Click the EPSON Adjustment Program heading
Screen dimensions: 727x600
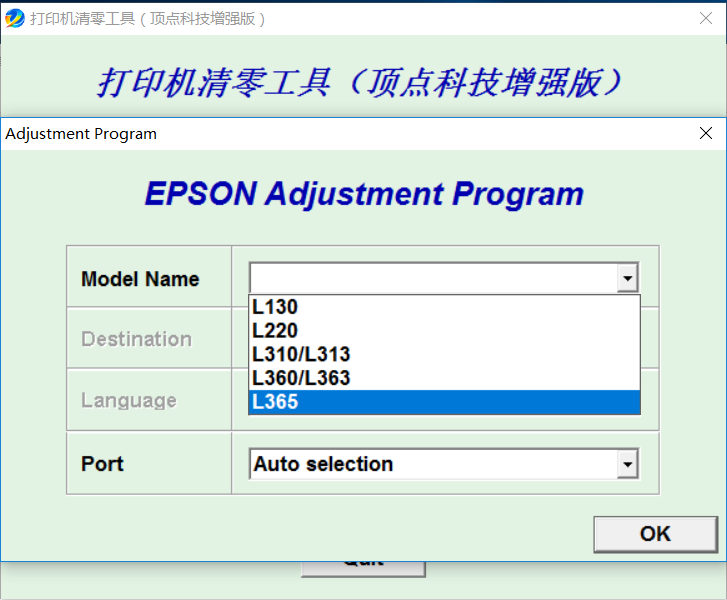pos(364,193)
